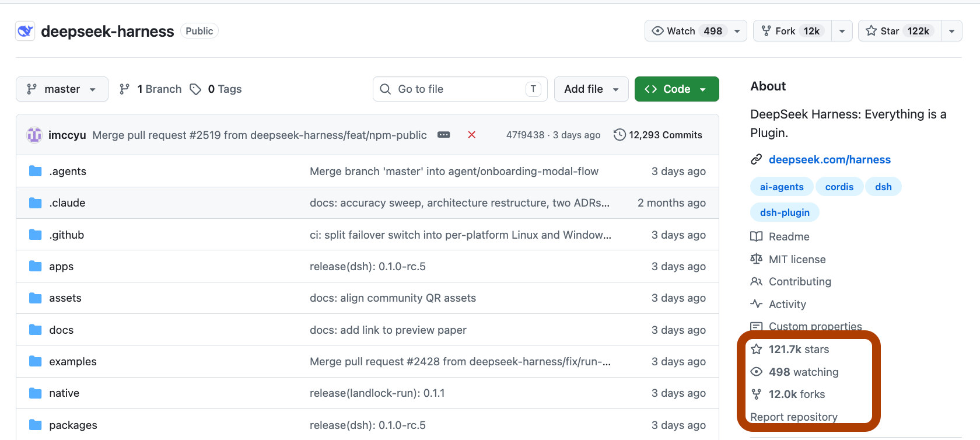Open commit "docs: accuracy sweep, architecture restructure"
Screen dimensions: 980x440
(x=460, y=202)
